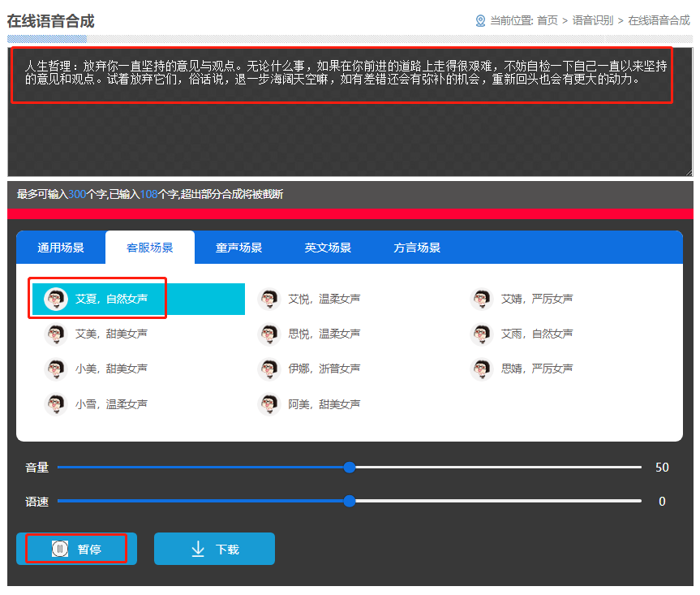This screenshot has height=595, width=700.
Task: Click the 在线语音合成 page heading
Action: click(50, 21)
